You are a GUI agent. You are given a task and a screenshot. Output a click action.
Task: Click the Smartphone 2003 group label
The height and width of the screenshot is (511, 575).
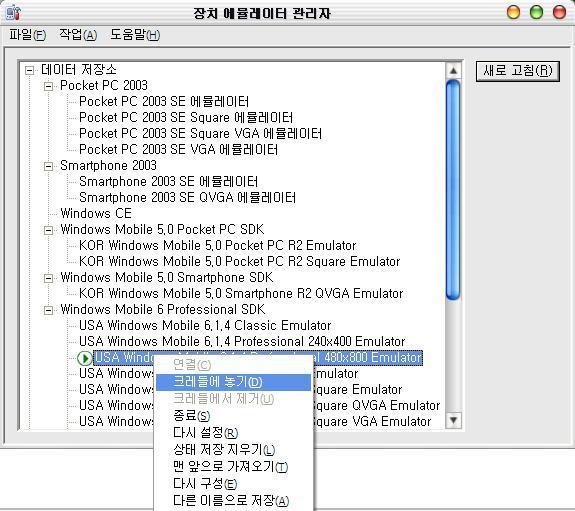tap(109, 166)
